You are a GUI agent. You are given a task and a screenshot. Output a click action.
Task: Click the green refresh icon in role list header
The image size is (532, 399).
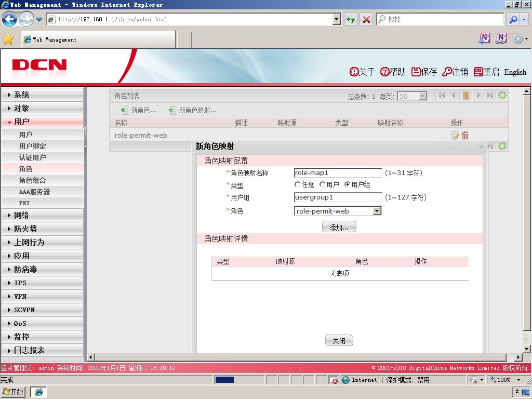pos(502,96)
